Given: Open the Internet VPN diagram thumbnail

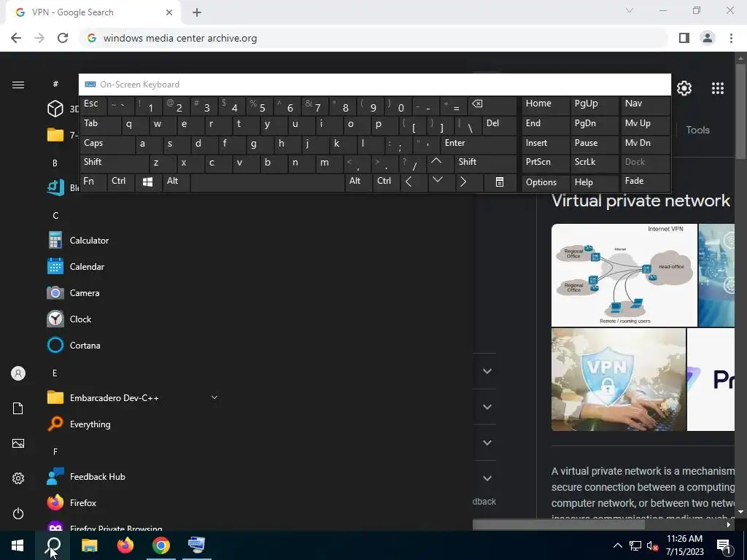Looking at the screenshot, I should (624, 275).
